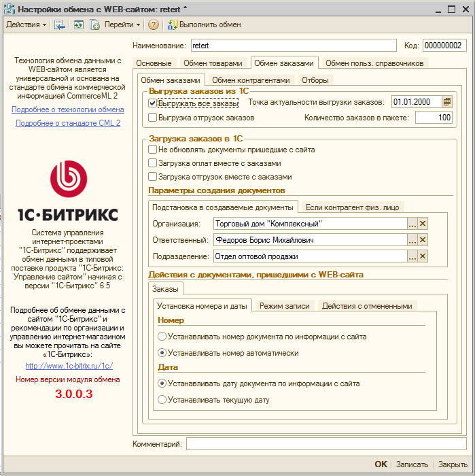This screenshot has width=475, height=476.
Task: Click the 'Выполнить обмен' button
Action: (205, 24)
